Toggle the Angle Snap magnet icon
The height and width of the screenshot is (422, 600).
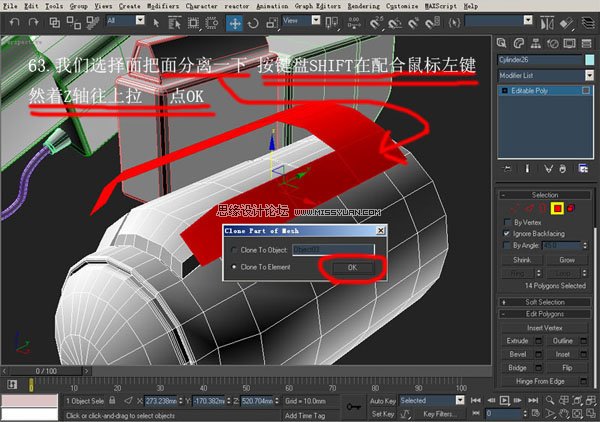coord(395,23)
